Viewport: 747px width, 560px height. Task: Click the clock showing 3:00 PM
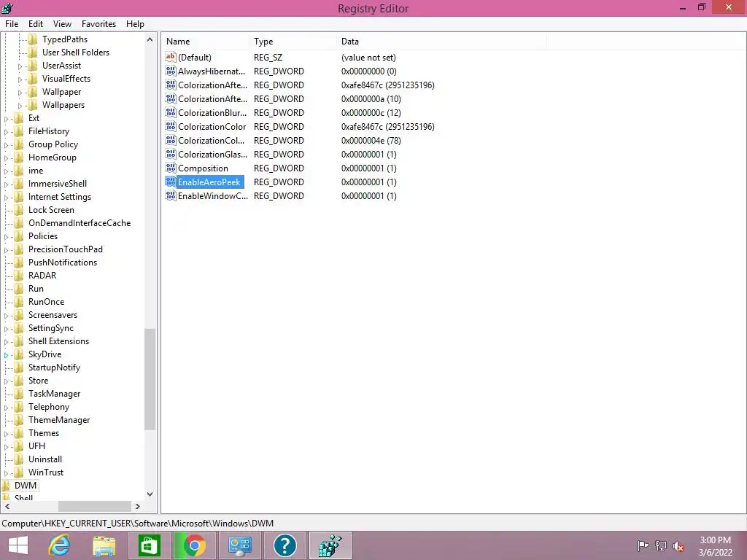715,540
